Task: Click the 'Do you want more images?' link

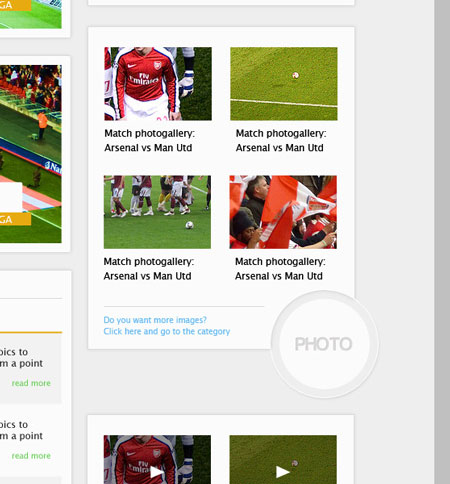Action: 155,320
